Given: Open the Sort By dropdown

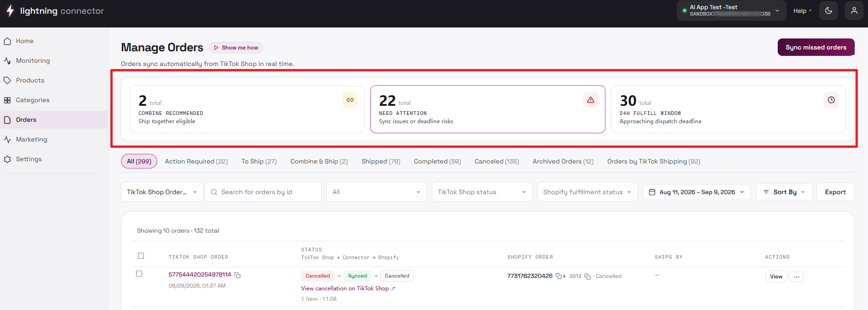Looking at the screenshot, I should 784,192.
